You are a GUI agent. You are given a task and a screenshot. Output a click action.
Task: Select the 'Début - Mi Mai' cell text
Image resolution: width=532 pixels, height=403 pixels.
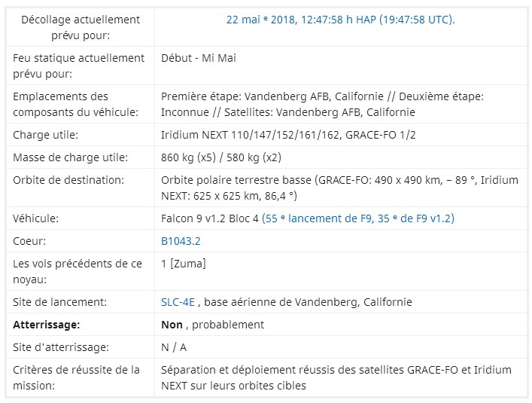(x=199, y=58)
